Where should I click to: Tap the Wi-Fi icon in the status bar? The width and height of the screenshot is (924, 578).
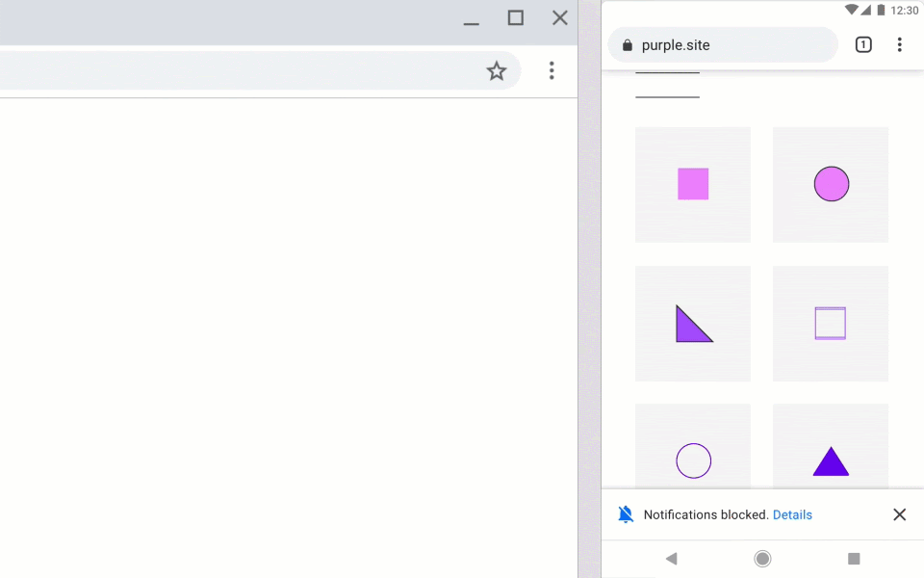[x=851, y=10]
